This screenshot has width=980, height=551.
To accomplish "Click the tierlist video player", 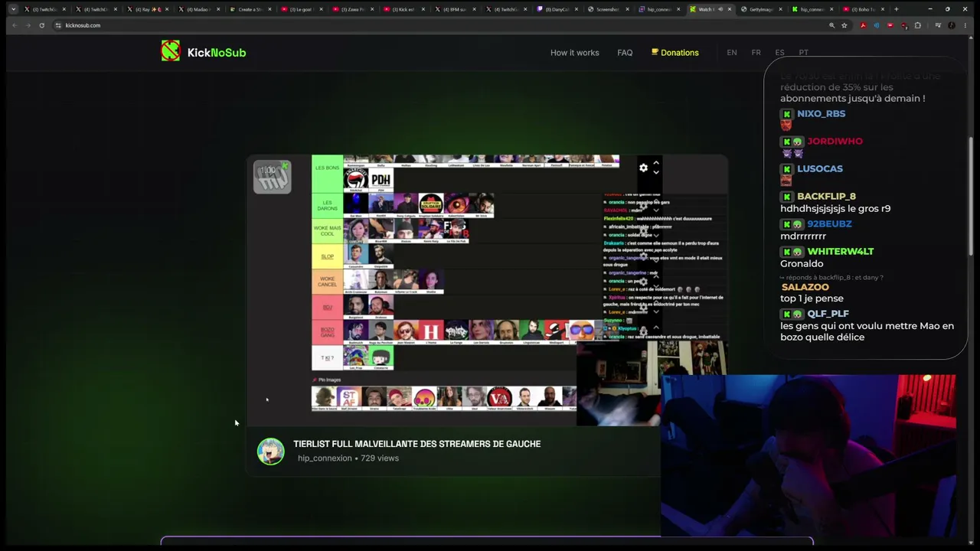I will coord(487,290).
